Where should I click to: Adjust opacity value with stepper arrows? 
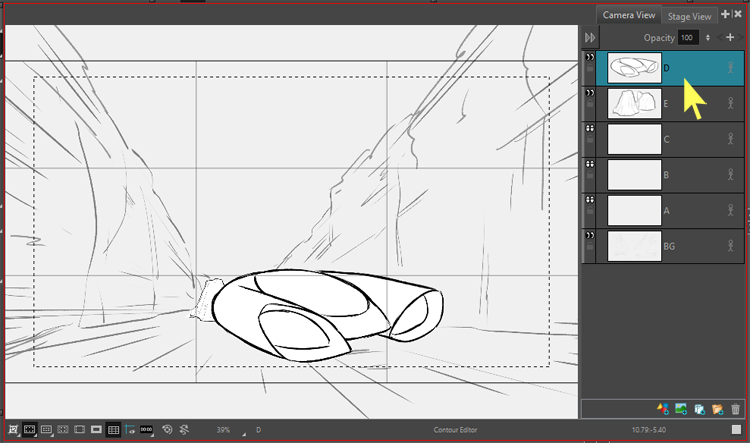708,37
